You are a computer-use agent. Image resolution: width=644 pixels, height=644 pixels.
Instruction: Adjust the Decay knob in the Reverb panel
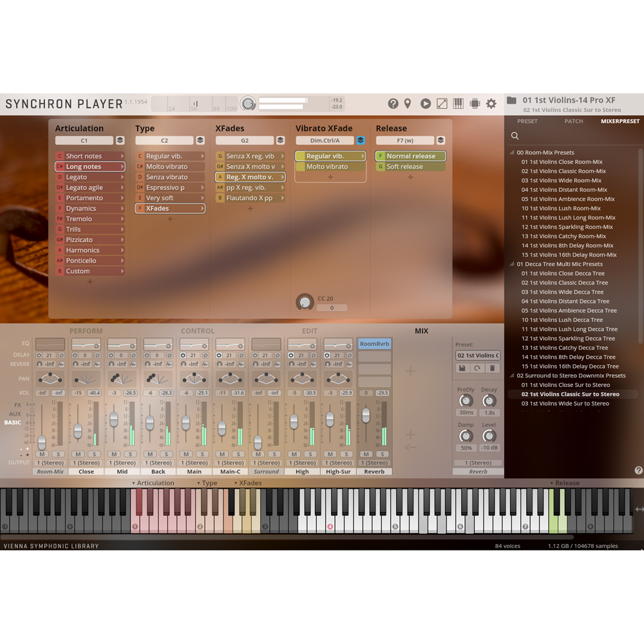[489, 401]
